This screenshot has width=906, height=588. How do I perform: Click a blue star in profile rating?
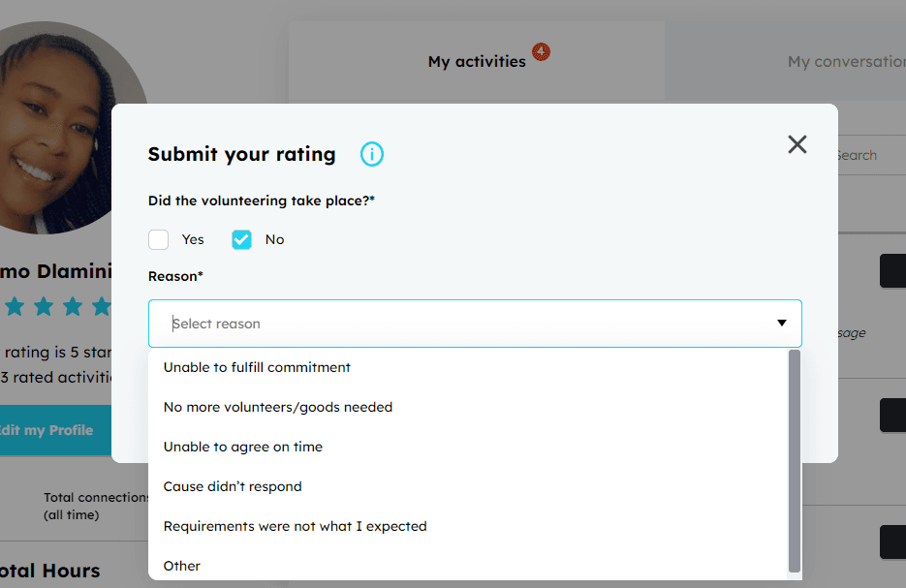coord(44,307)
